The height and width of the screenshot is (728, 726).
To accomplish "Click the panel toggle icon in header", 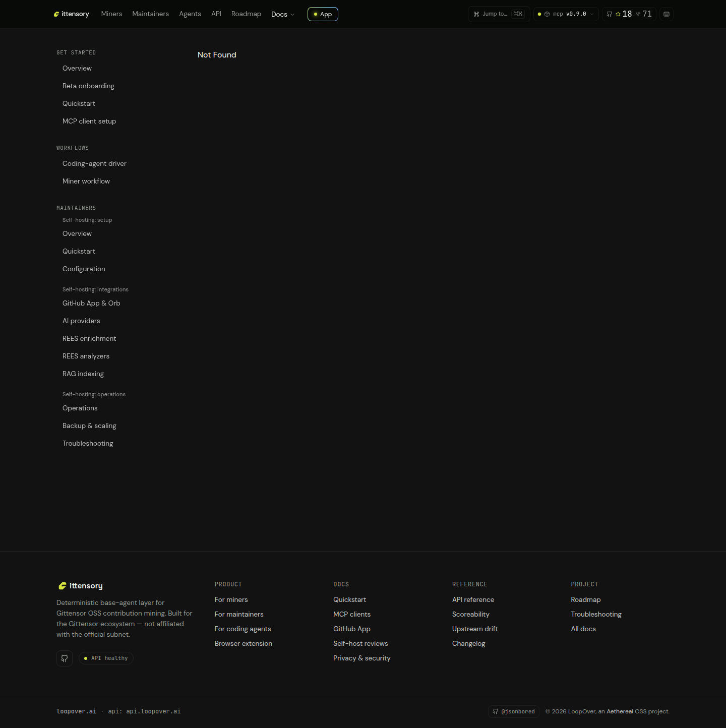I will point(667,14).
